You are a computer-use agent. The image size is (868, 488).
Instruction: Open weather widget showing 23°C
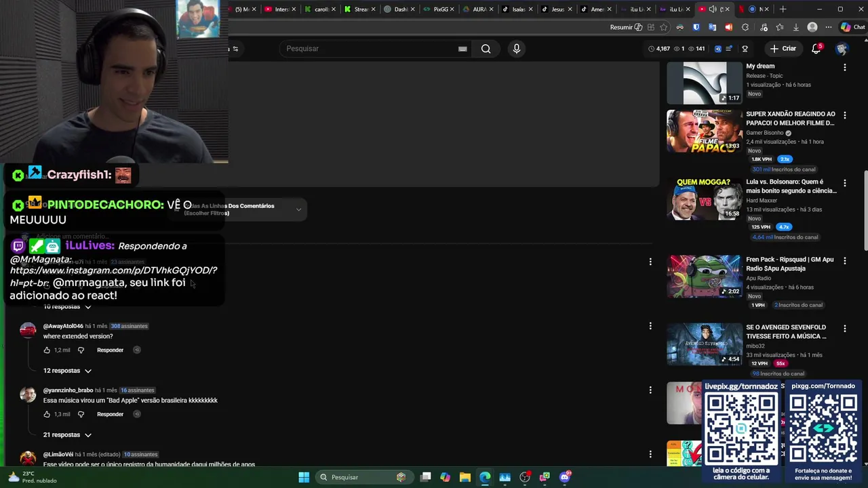tap(31, 477)
